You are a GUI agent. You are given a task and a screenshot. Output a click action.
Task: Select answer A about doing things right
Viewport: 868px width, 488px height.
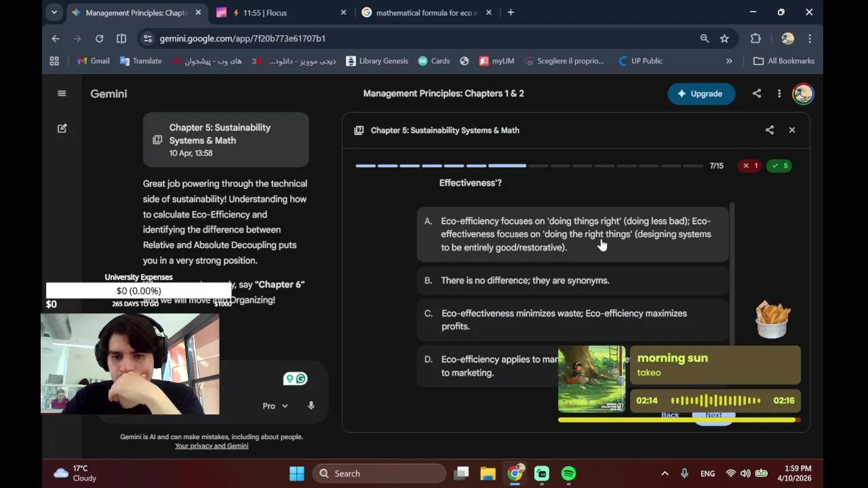click(x=572, y=235)
